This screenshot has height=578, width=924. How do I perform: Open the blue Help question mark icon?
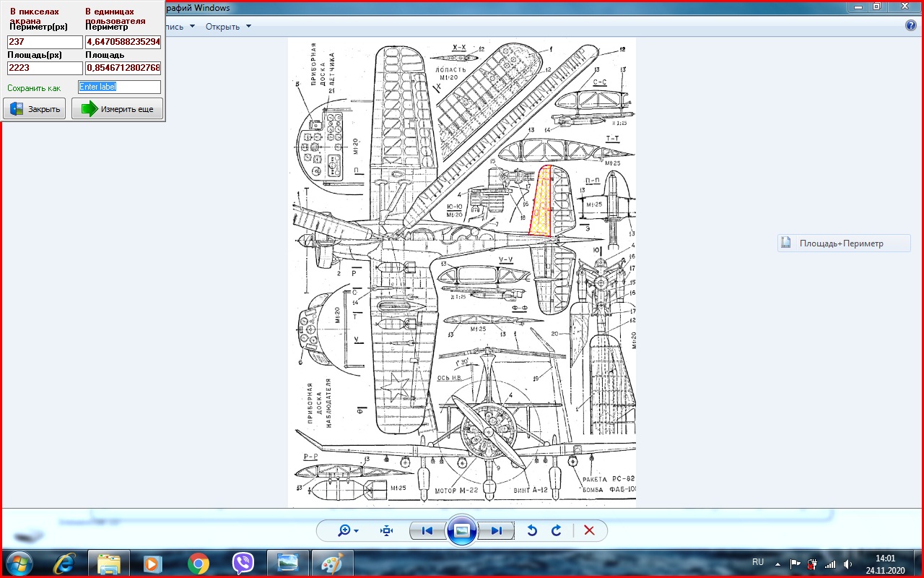[x=910, y=26]
